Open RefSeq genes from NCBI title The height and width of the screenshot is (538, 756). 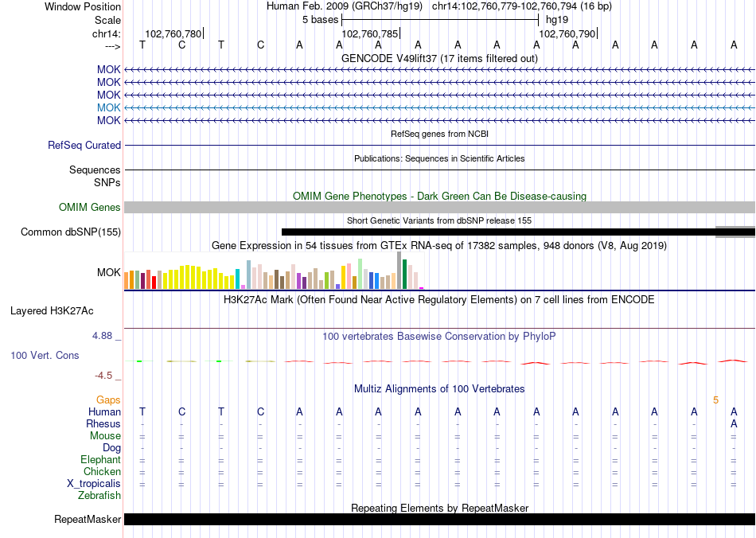(439, 134)
